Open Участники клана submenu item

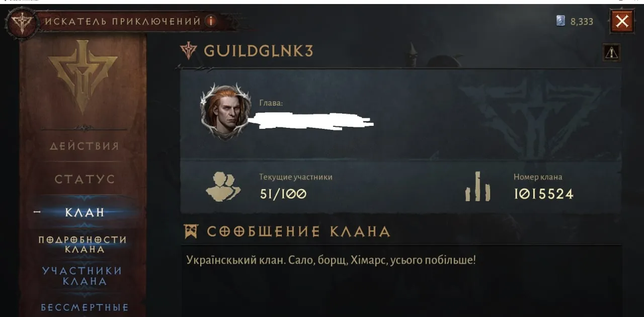coord(83,276)
